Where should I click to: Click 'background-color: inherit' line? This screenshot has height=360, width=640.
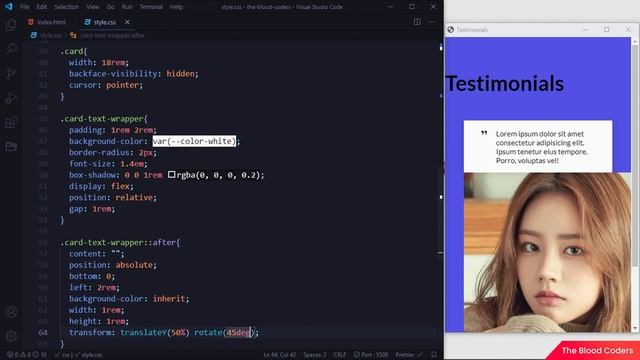(129, 299)
